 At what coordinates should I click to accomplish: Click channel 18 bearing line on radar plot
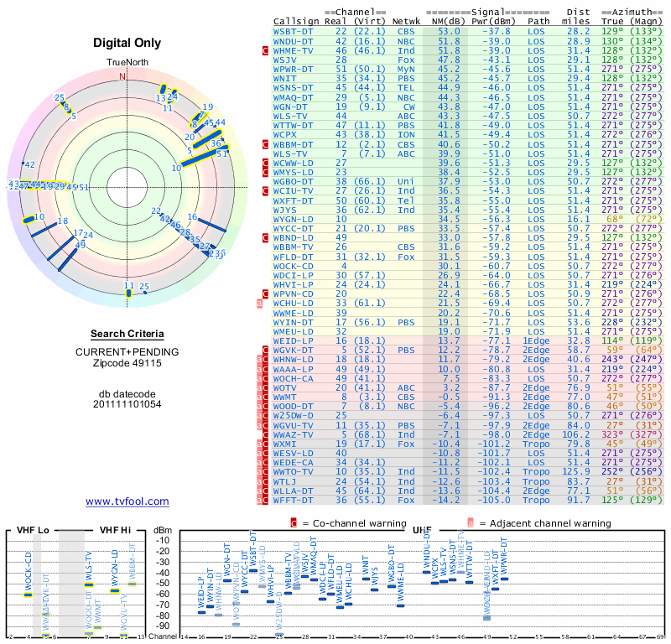[44, 230]
